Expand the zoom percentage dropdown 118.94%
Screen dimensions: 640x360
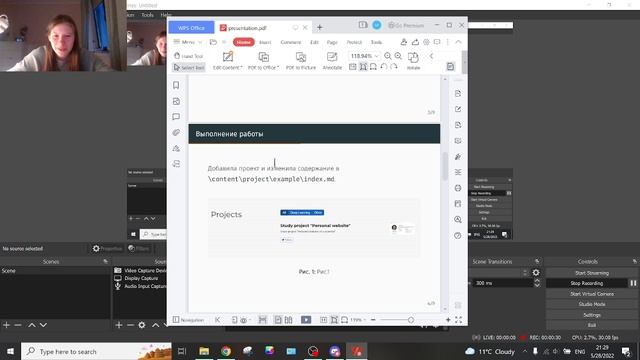tap(376, 56)
